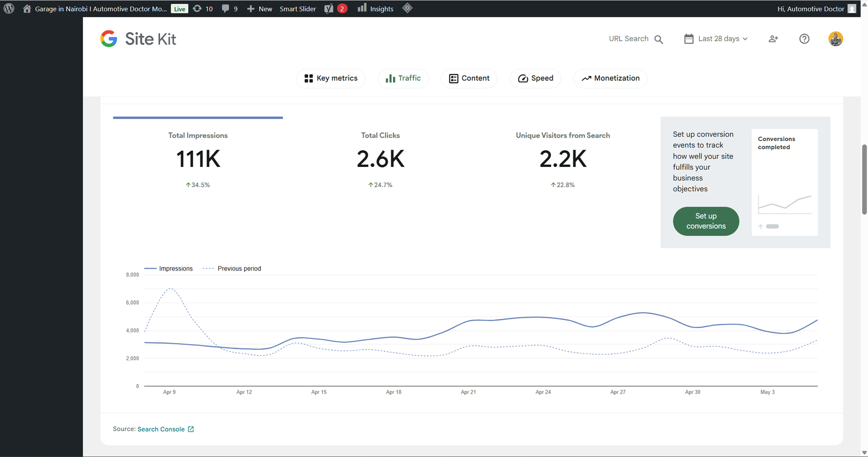Open the New content menu
Image resolution: width=868 pixels, height=457 pixels.
pyautogui.click(x=259, y=9)
